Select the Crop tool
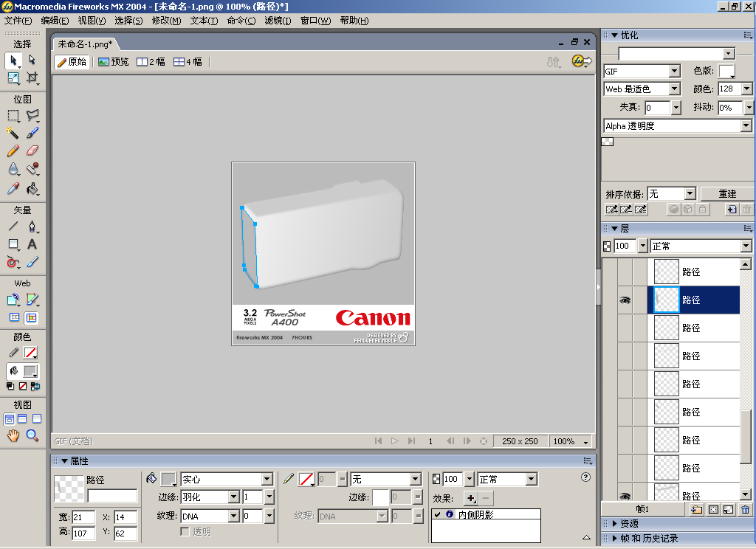The width and height of the screenshot is (756, 549). pos(32,77)
